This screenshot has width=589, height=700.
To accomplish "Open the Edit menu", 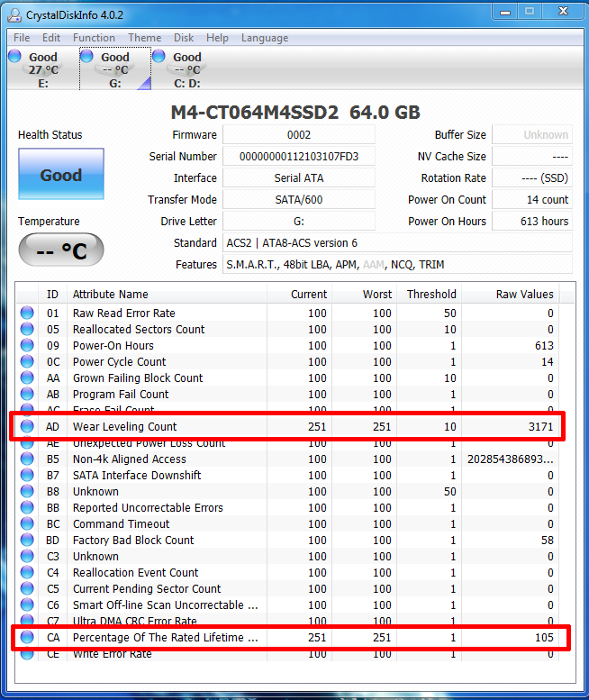I will pos(50,38).
